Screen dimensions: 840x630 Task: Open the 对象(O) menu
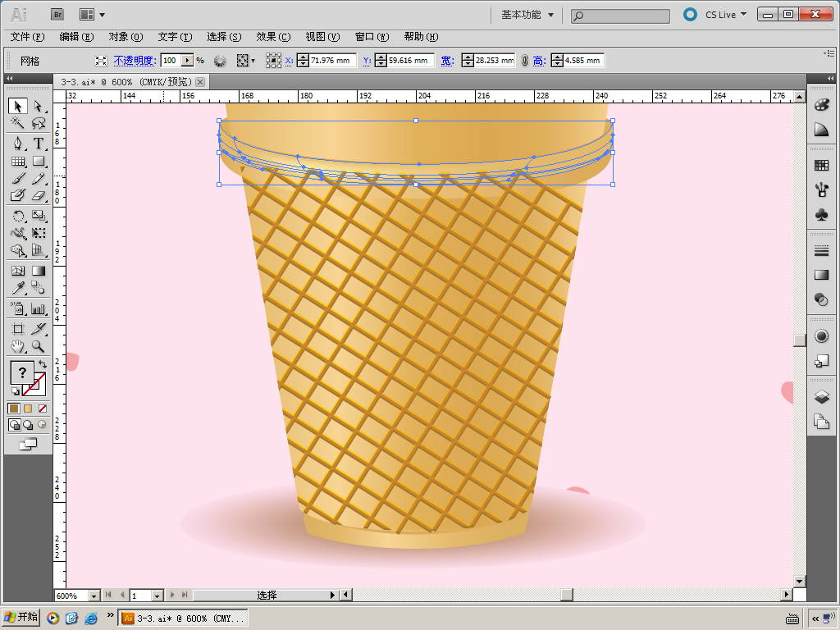(125, 37)
